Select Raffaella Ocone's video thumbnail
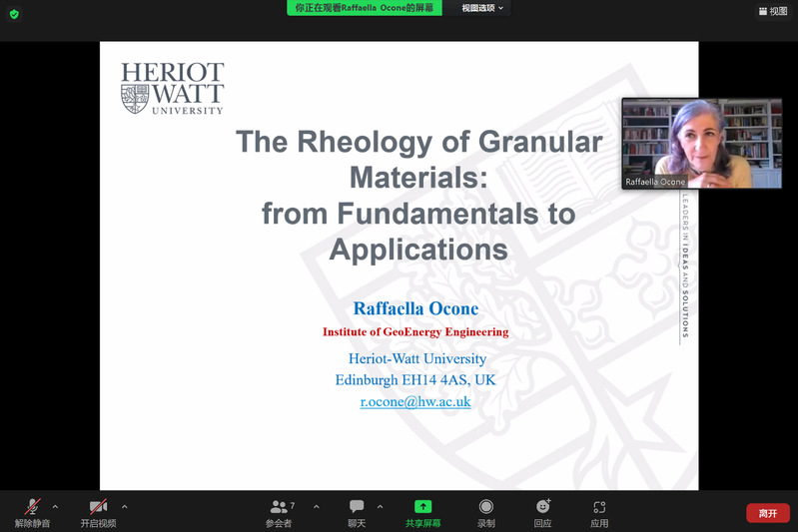 [702, 144]
